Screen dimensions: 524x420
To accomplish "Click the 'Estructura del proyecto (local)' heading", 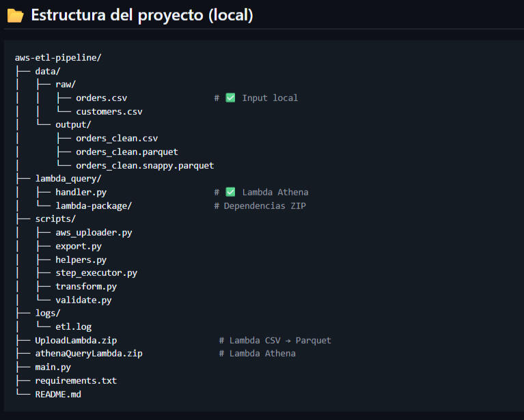I will click(141, 15).
